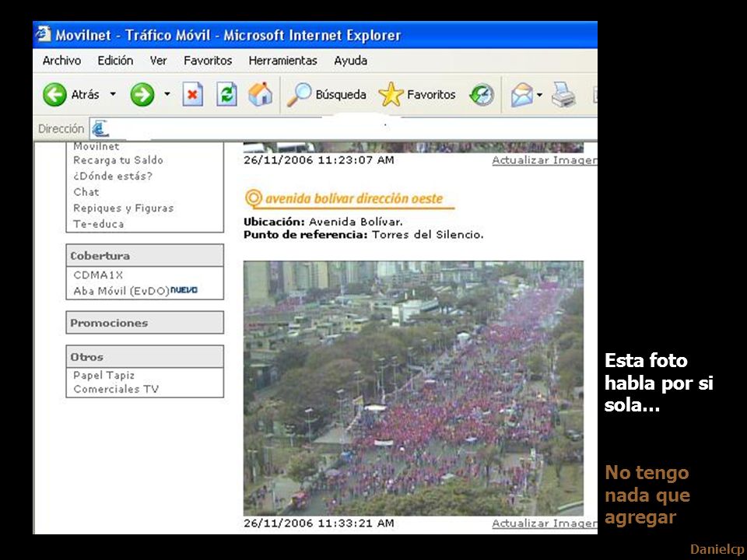Screen dimensions: 747x560
Task: Open the Herramientas menu
Action: [282, 61]
